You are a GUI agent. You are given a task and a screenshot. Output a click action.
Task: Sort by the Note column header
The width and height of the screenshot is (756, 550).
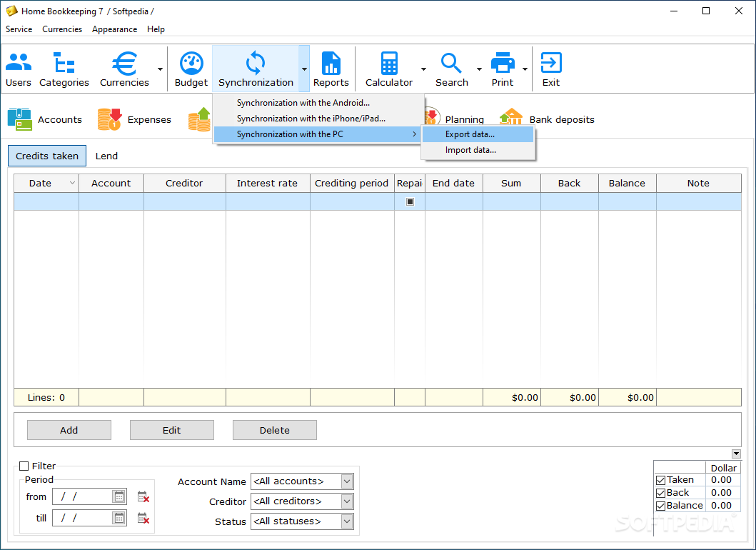pyautogui.click(x=699, y=184)
